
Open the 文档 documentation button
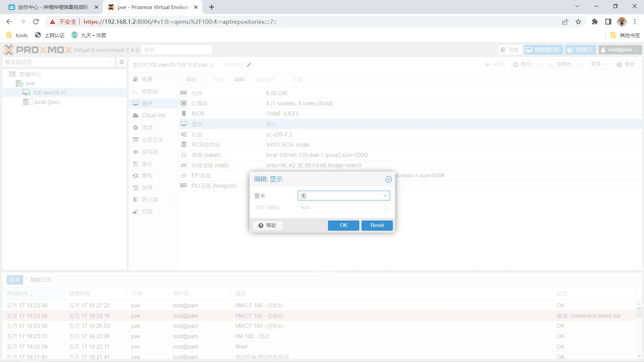[x=509, y=50]
